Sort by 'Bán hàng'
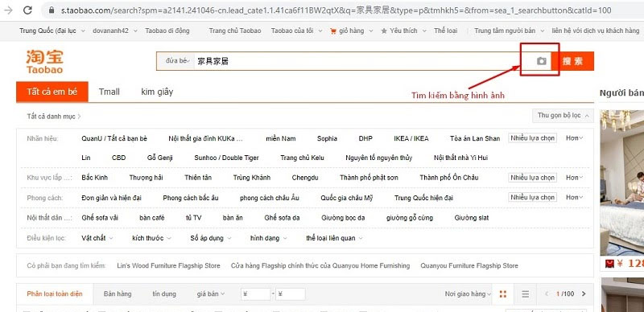This screenshot has width=644, height=312. pyautogui.click(x=118, y=294)
